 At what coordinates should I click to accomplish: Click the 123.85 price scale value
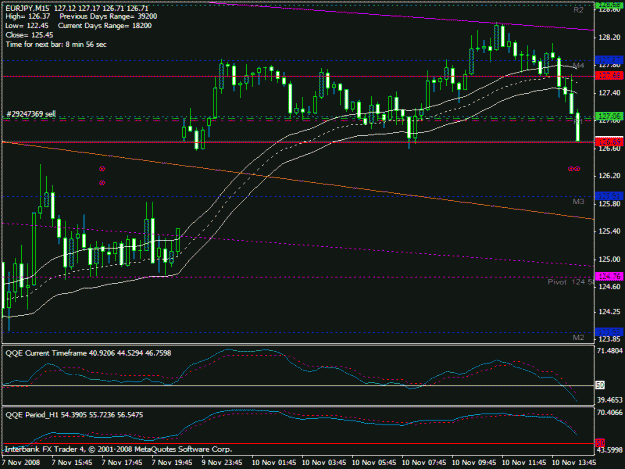coord(609,339)
